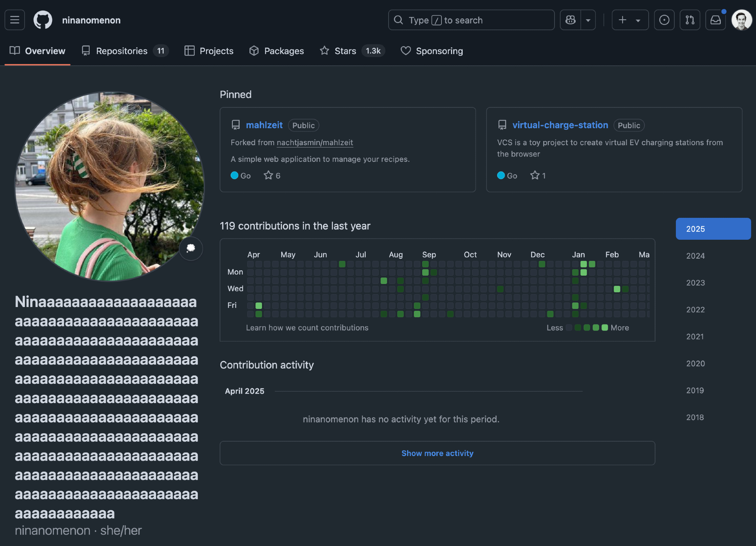Select the 2022 contribution year
The height and width of the screenshot is (546, 756).
coord(695,310)
